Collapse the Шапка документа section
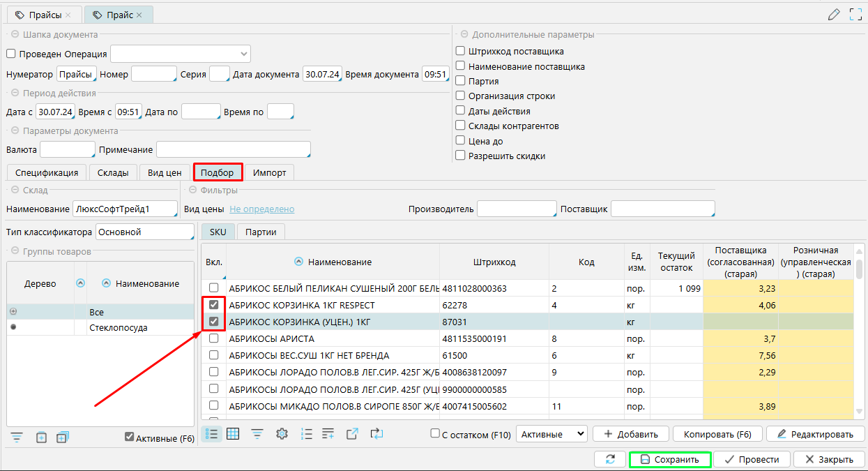Viewport: 868px width, 471px height. tap(14, 34)
